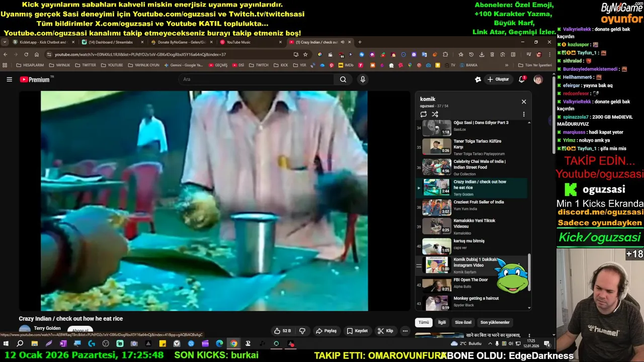644x362 pixels.
Task: Open a new browser tab with plus
Action: (x=360, y=42)
